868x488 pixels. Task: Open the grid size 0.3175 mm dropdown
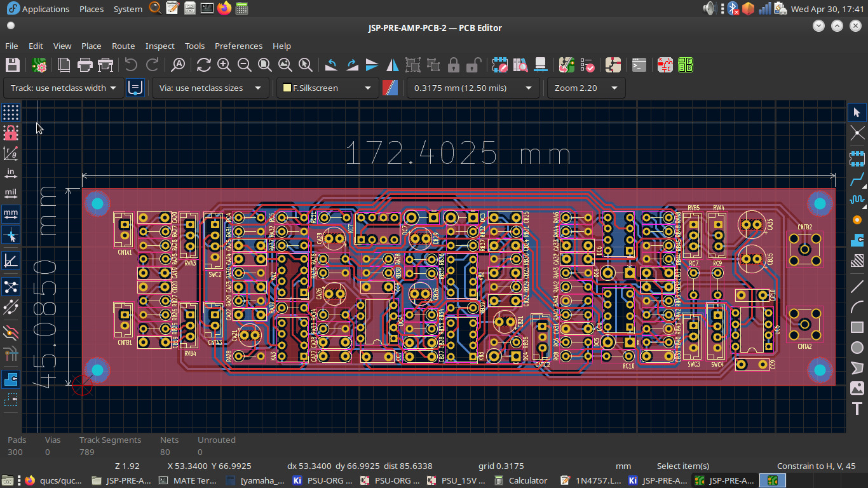[473, 88]
